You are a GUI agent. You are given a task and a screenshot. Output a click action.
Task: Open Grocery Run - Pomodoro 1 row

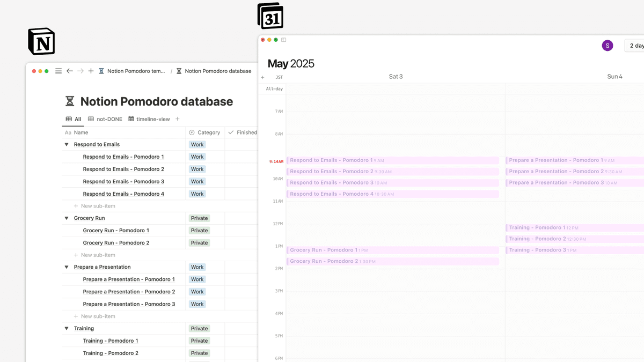[x=116, y=231]
